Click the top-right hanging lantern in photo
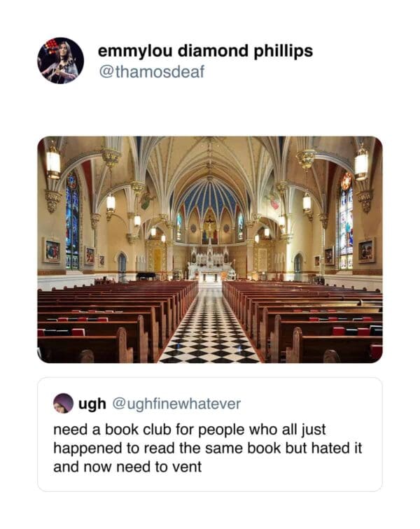The image size is (420, 529). 361,164
